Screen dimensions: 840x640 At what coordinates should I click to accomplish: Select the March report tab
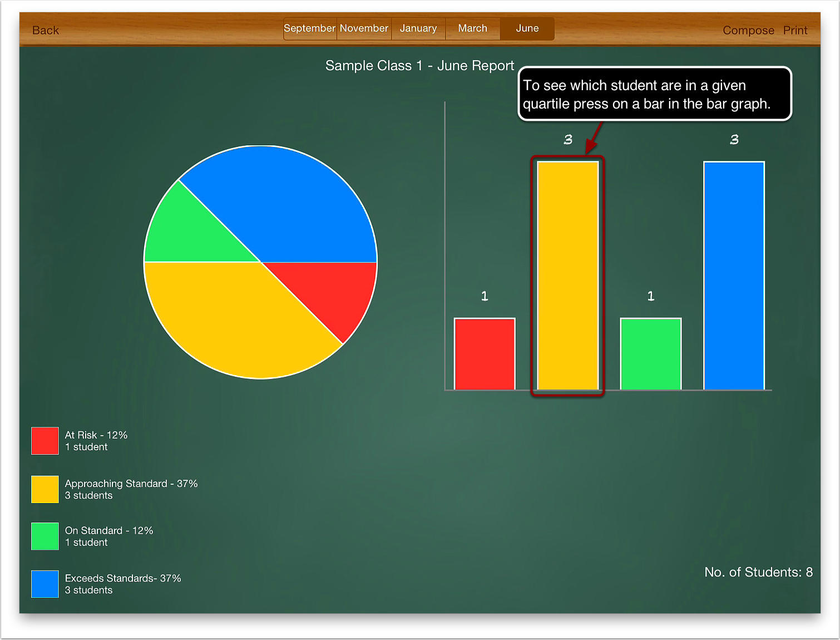(x=473, y=28)
